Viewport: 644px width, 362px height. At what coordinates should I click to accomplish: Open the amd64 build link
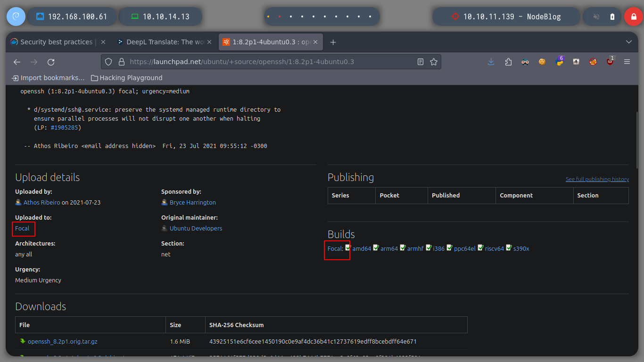(362, 248)
